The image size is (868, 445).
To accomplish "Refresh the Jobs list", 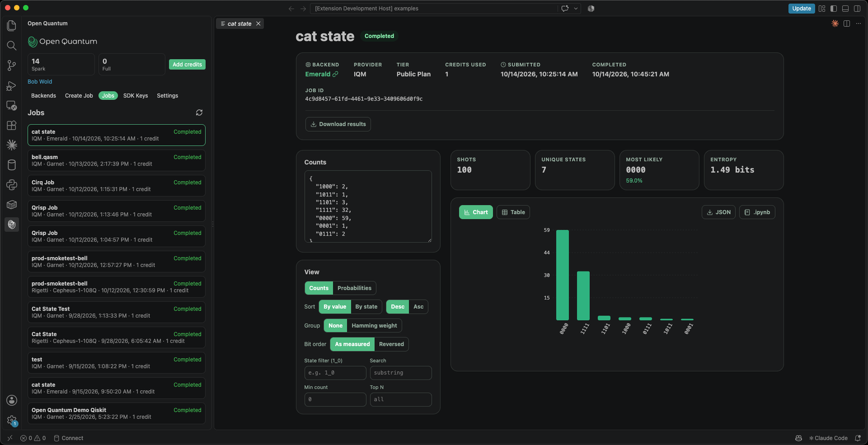I will pyautogui.click(x=199, y=112).
